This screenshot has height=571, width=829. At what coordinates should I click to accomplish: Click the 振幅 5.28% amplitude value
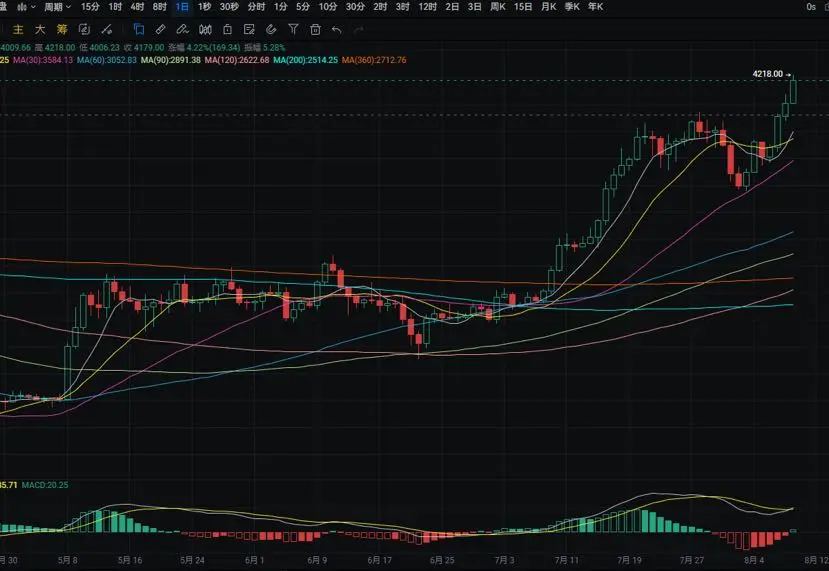(x=264, y=48)
